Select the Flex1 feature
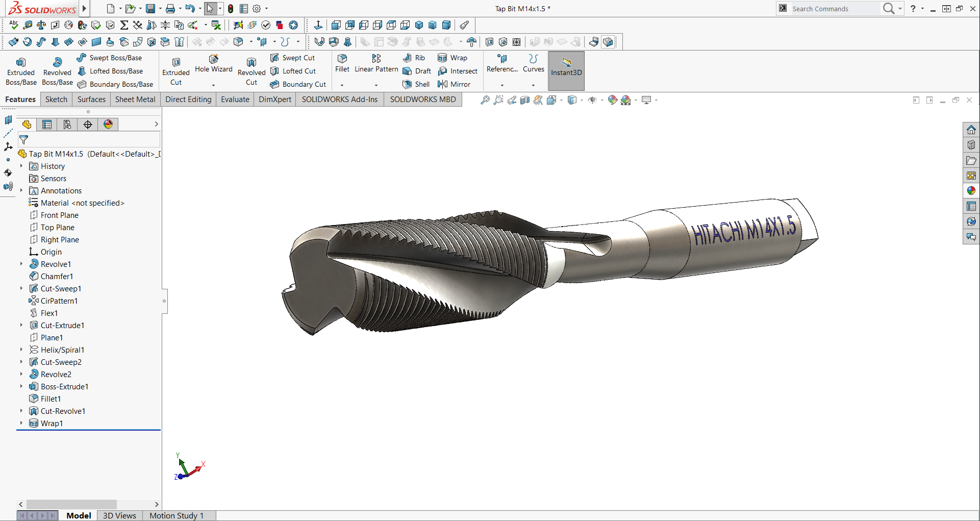This screenshot has width=980, height=521. click(44, 313)
